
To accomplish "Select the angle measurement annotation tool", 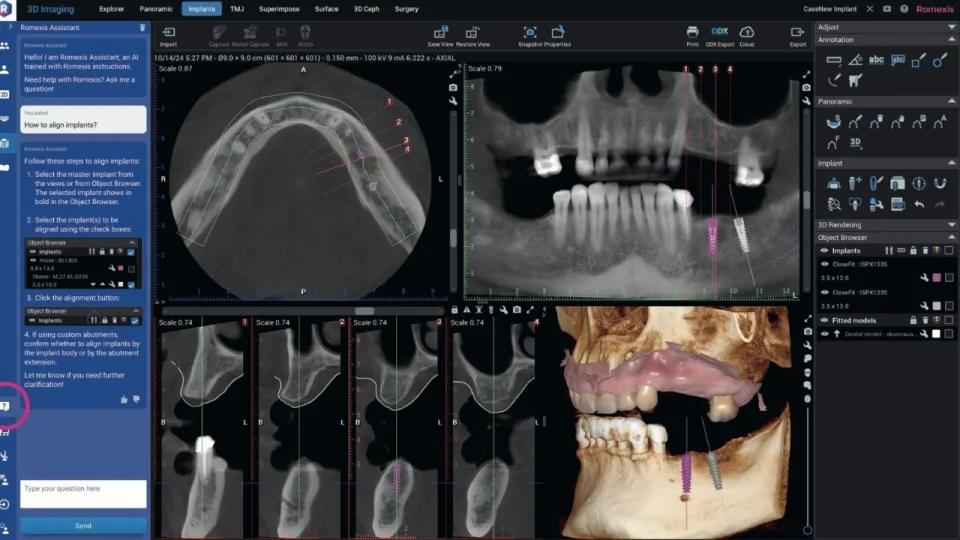I will pos(855,60).
